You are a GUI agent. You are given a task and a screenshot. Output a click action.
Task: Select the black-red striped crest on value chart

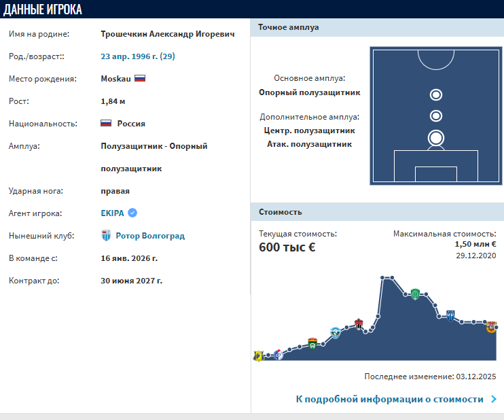coord(359,323)
